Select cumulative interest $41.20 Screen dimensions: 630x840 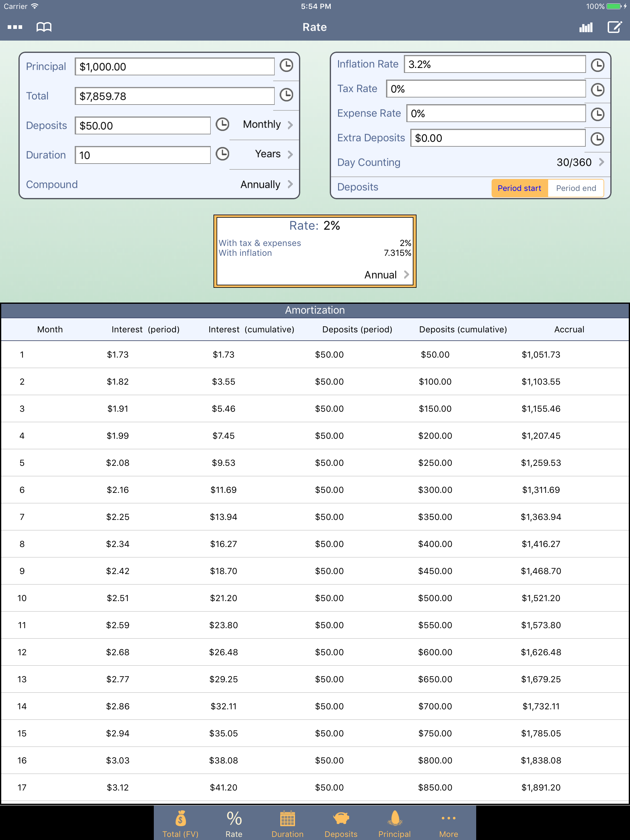(223, 788)
